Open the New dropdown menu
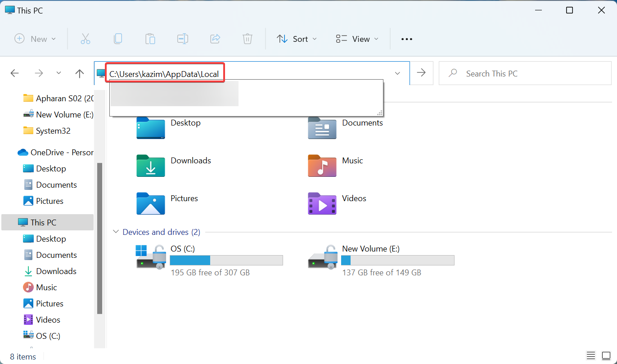The image size is (617, 364). [36, 39]
